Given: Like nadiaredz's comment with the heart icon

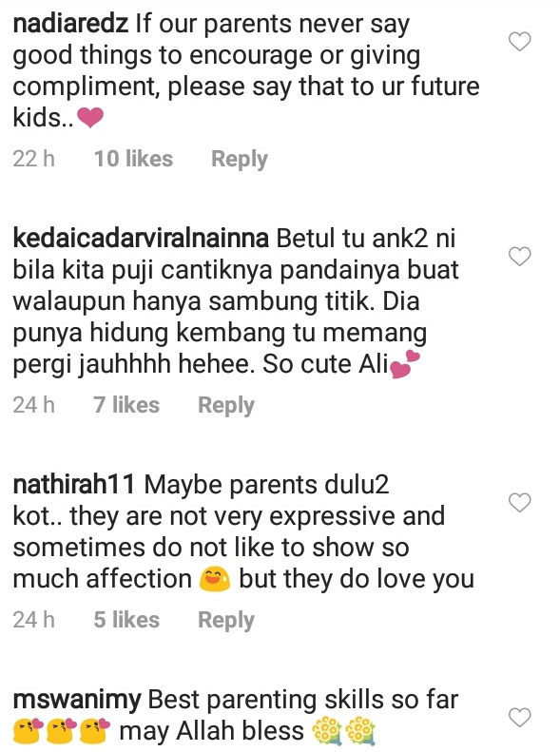Looking at the screenshot, I should 520,42.
